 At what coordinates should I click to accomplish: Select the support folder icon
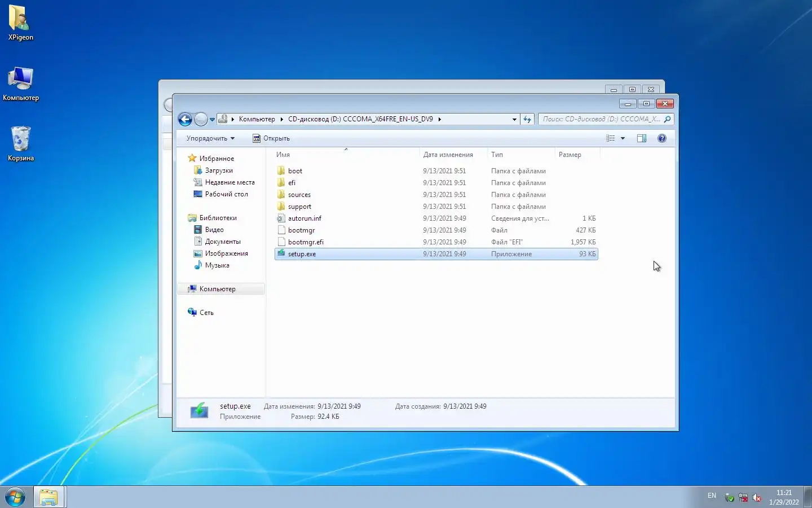(x=281, y=206)
